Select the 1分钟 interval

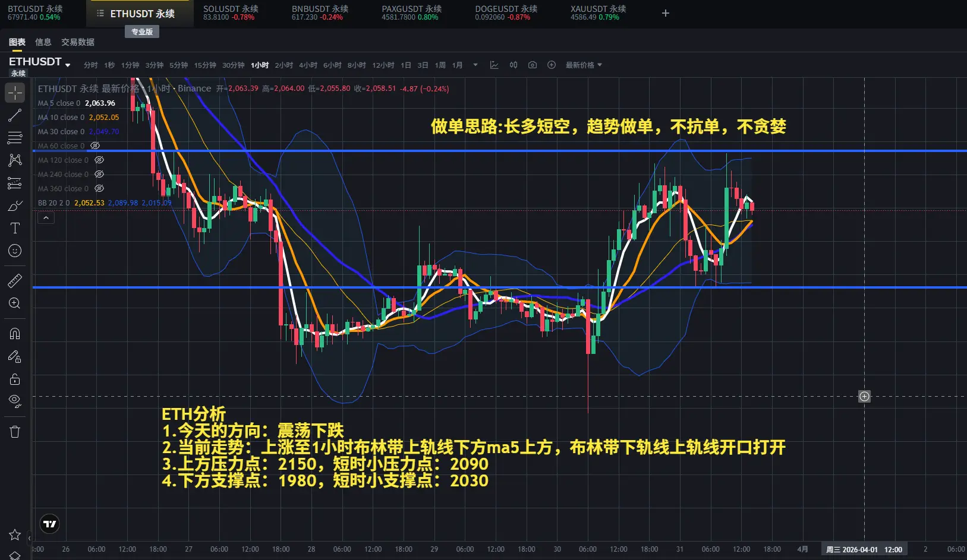[x=130, y=65]
